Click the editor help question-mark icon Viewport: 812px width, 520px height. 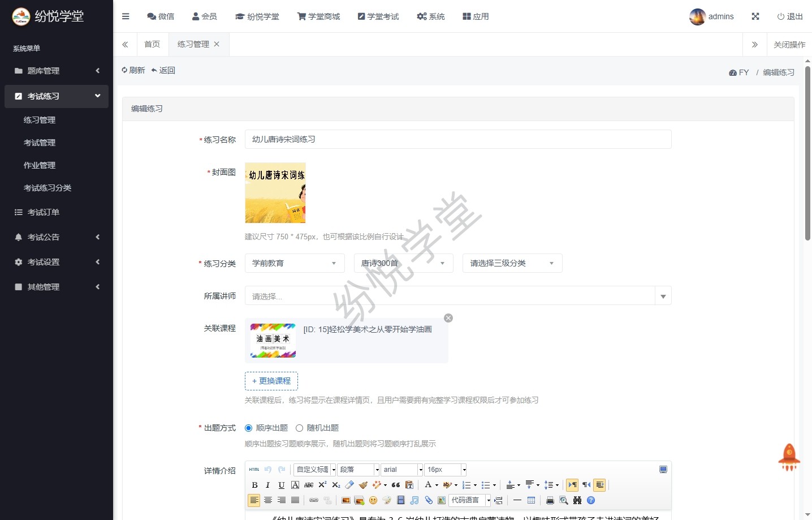click(x=591, y=500)
